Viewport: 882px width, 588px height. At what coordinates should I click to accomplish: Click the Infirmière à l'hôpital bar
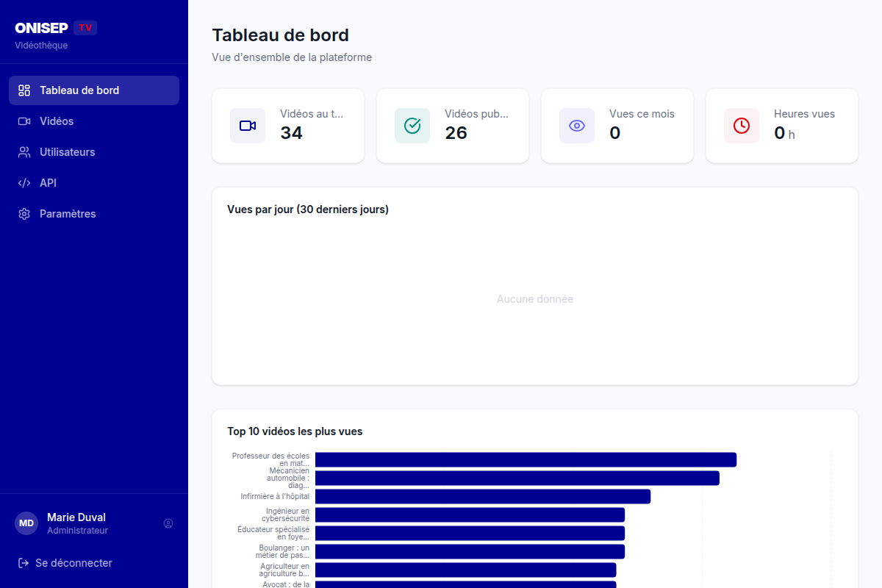(483, 496)
